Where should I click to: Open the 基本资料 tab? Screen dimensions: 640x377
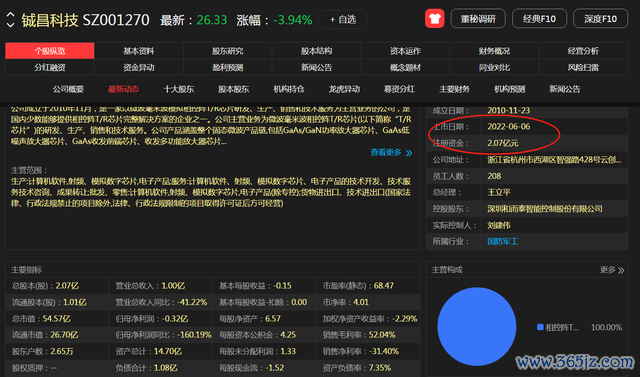[139, 51]
